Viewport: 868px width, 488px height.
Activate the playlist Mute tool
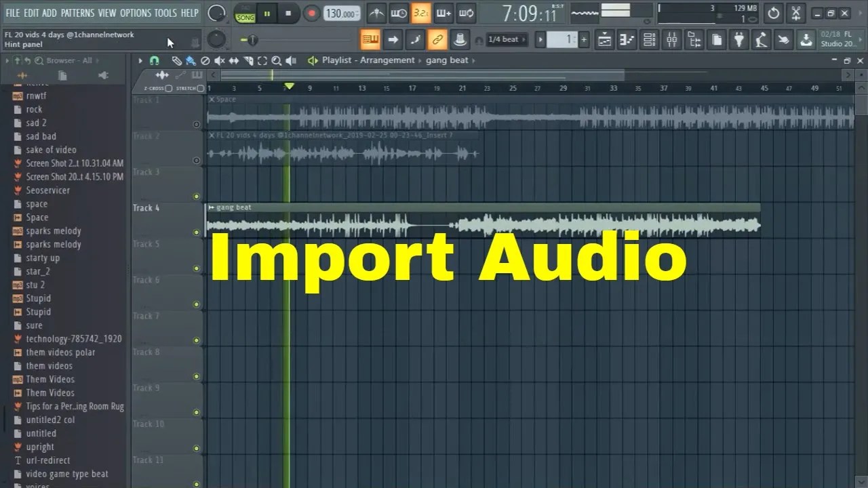pyautogui.click(x=220, y=60)
